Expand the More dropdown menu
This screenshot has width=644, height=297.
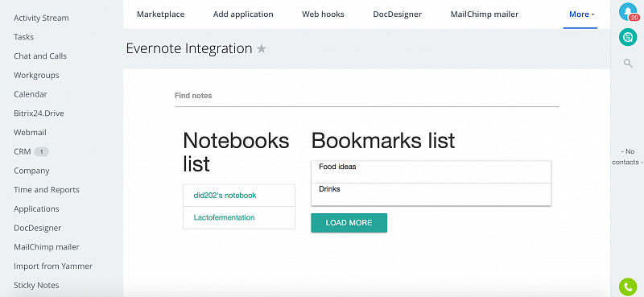tap(581, 14)
